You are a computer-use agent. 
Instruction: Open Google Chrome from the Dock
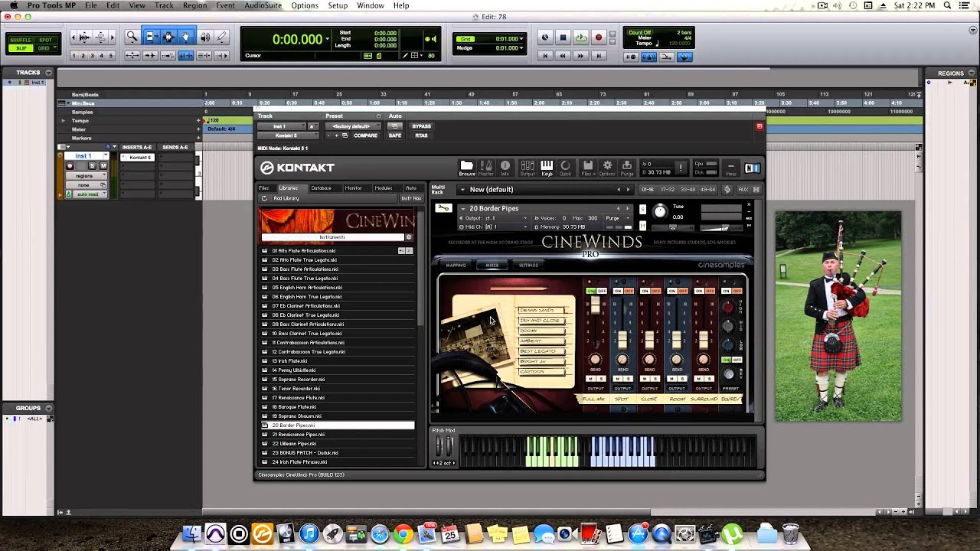[403, 534]
